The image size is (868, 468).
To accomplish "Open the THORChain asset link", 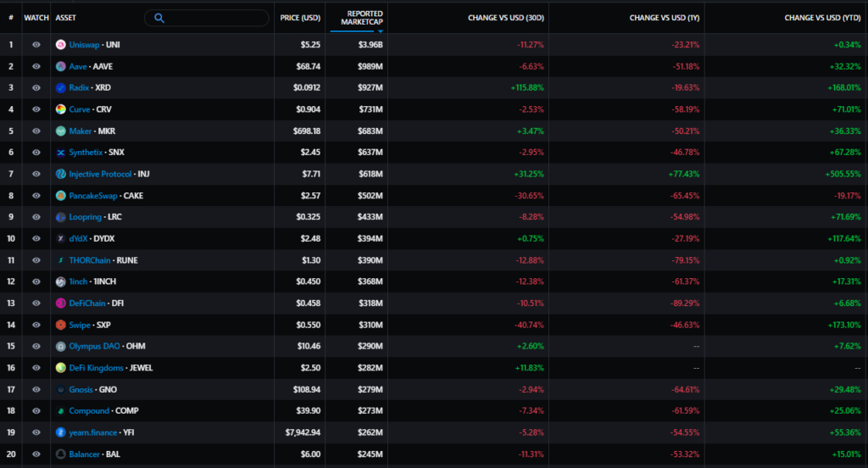I will 90,260.
